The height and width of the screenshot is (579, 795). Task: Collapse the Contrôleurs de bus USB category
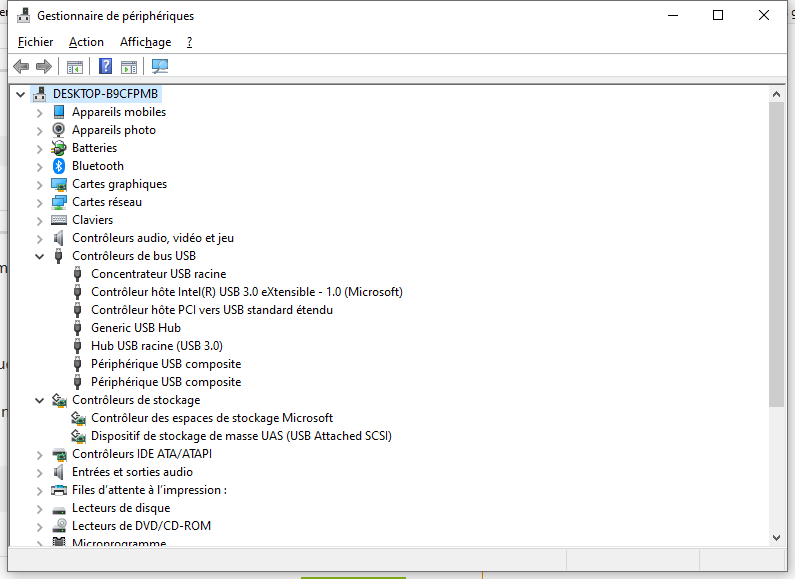(40, 257)
